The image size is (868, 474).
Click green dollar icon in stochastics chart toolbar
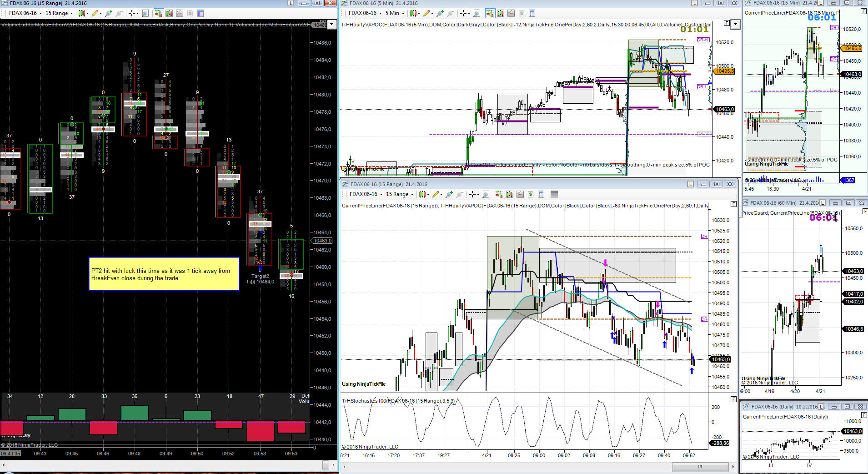pyautogui.click(x=531, y=194)
